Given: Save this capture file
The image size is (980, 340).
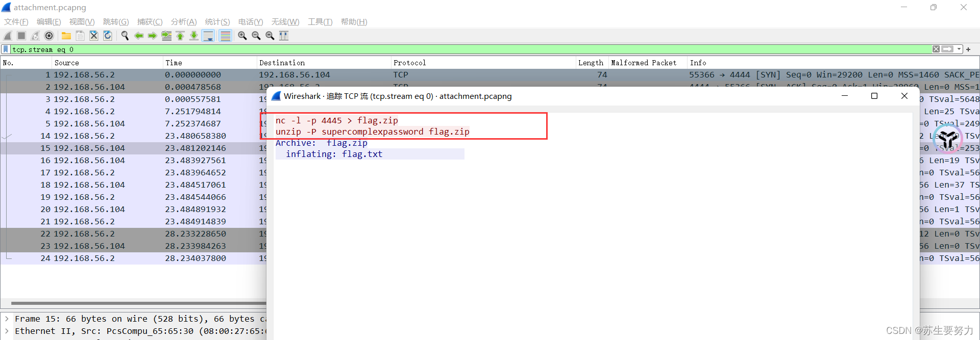Looking at the screenshot, I should tap(80, 36).
